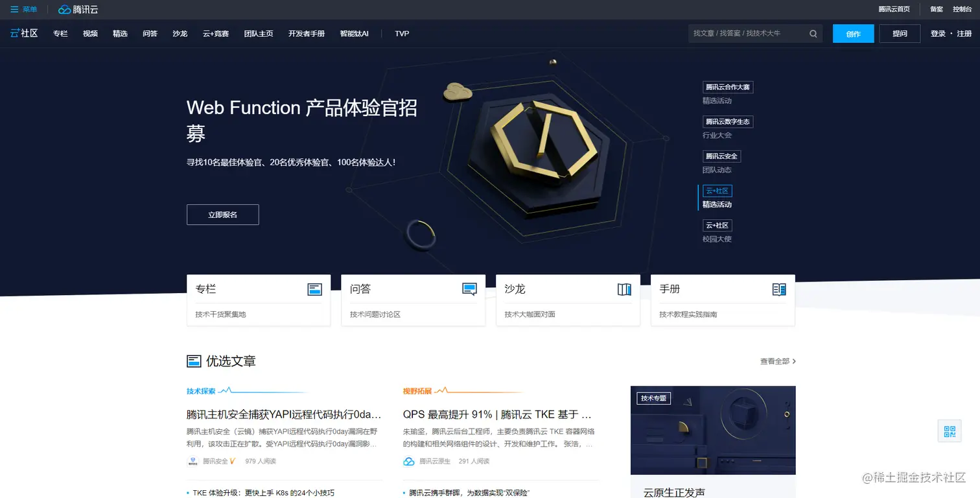Click the 腾讯云原生 author avatar icon
The width and height of the screenshot is (980, 498).
click(x=409, y=461)
